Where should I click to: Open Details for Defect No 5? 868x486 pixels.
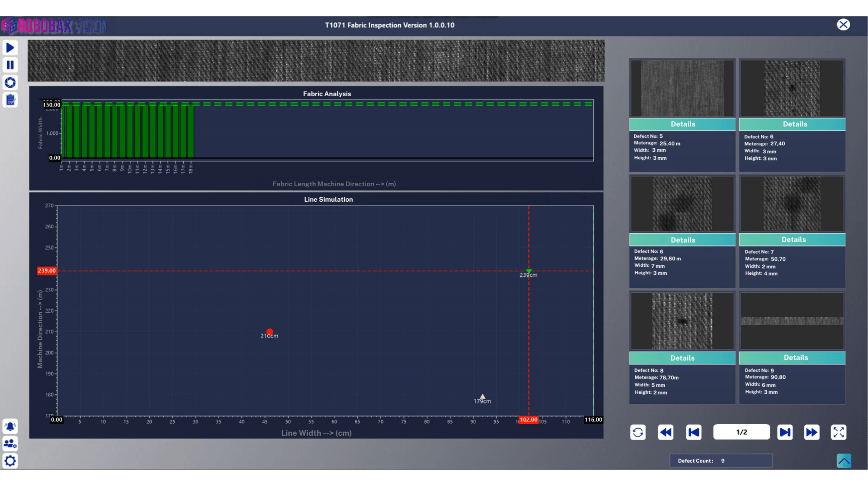click(682, 124)
